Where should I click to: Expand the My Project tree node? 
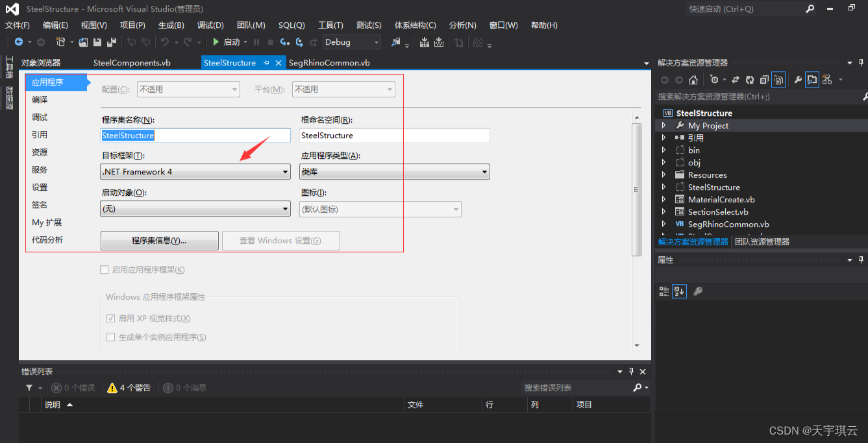tap(663, 126)
